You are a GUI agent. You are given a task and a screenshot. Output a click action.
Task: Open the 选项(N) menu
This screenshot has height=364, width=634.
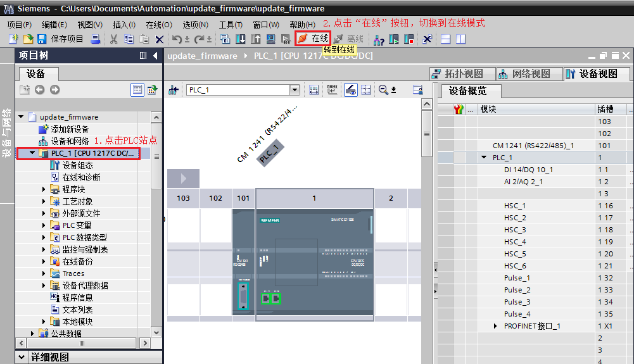(x=195, y=25)
